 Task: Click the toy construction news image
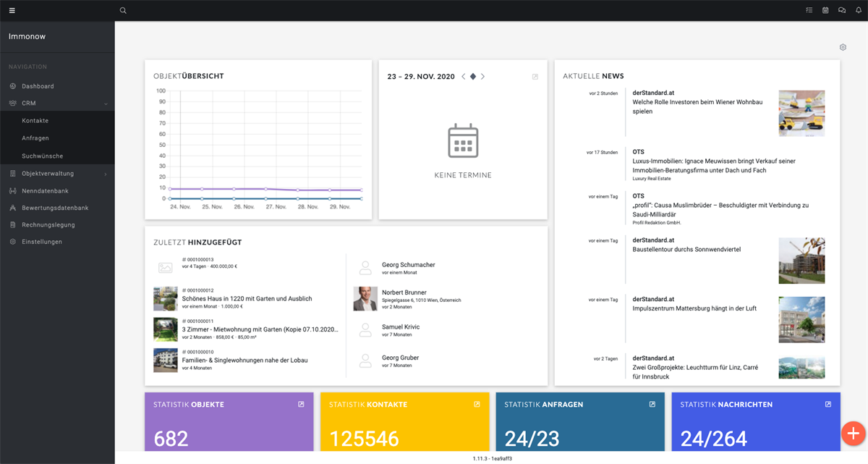[801, 113]
